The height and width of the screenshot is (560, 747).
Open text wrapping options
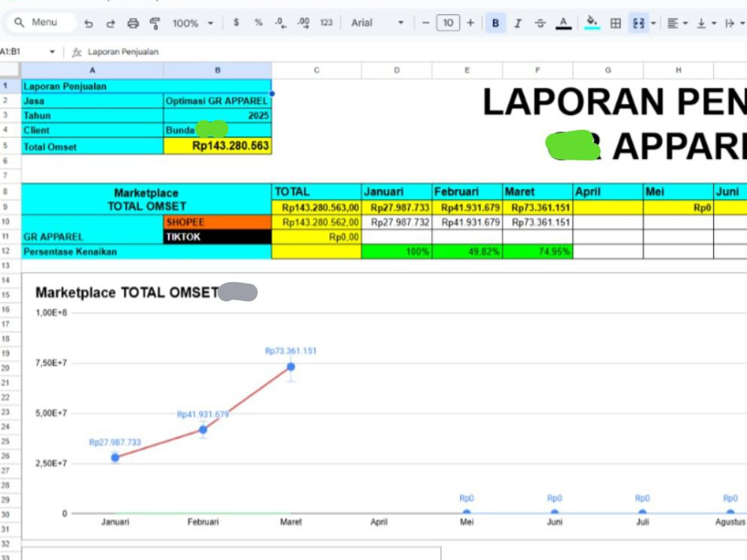point(729,23)
